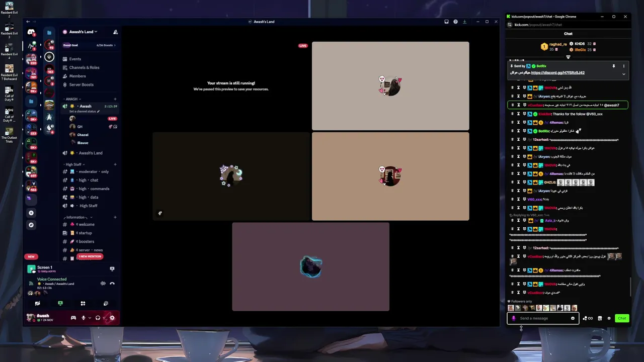Open the discord.gg invite link in chat

(x=557, y=72)
